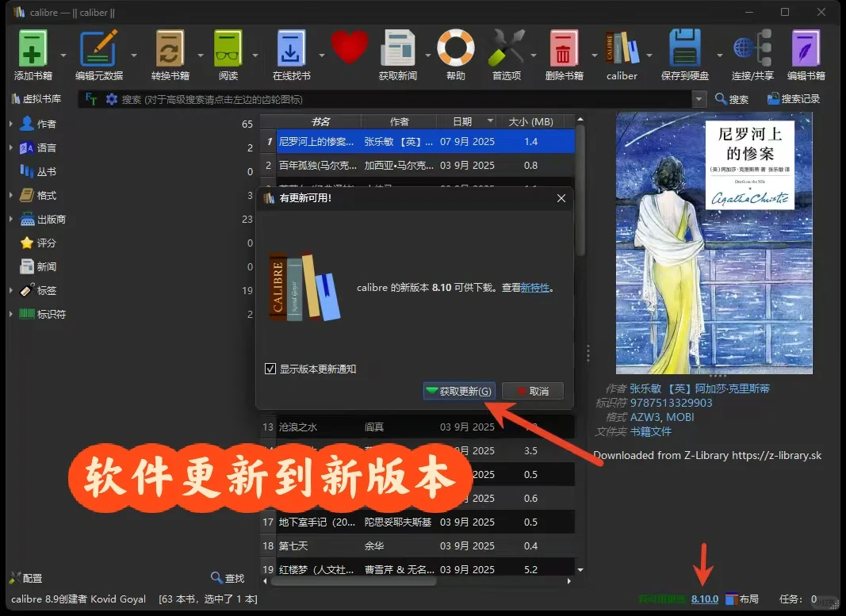Open 搜索记录 (Saved searches)
Screen dimensions: 846x616
pos(793,99)
